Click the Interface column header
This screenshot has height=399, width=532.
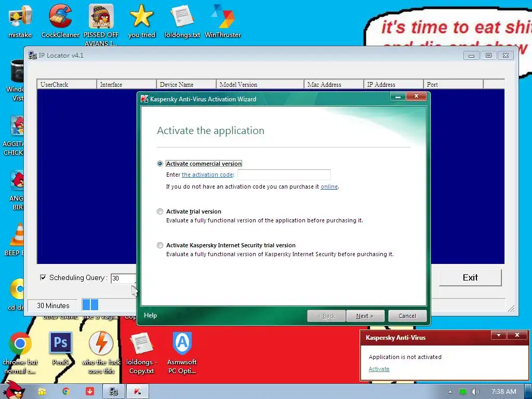coord(127,85)
